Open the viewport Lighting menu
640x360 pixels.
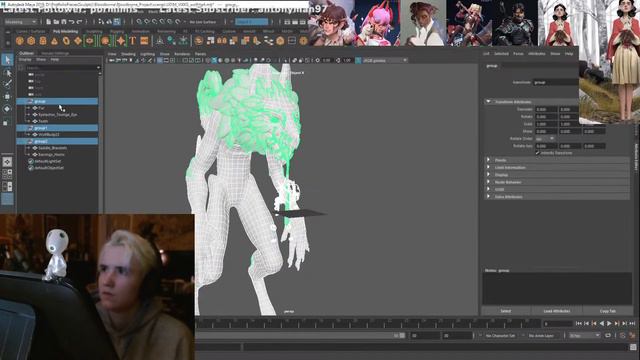147,54
